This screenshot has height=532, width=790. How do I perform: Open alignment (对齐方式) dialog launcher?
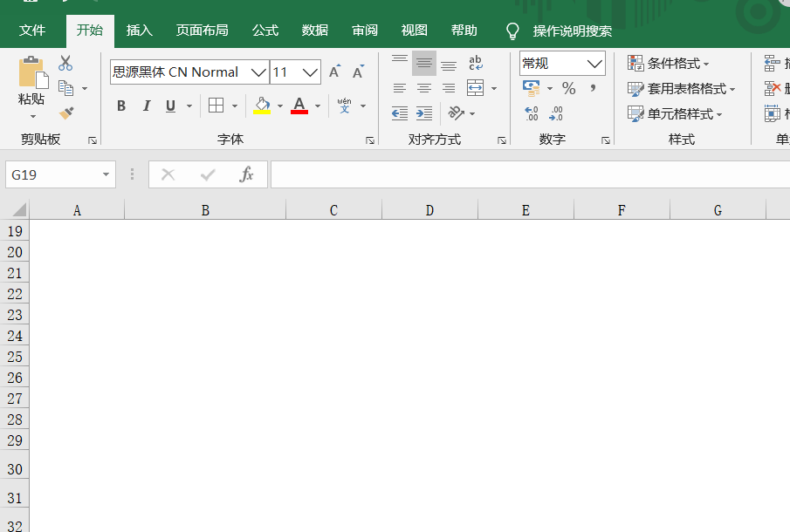[502, 140]
